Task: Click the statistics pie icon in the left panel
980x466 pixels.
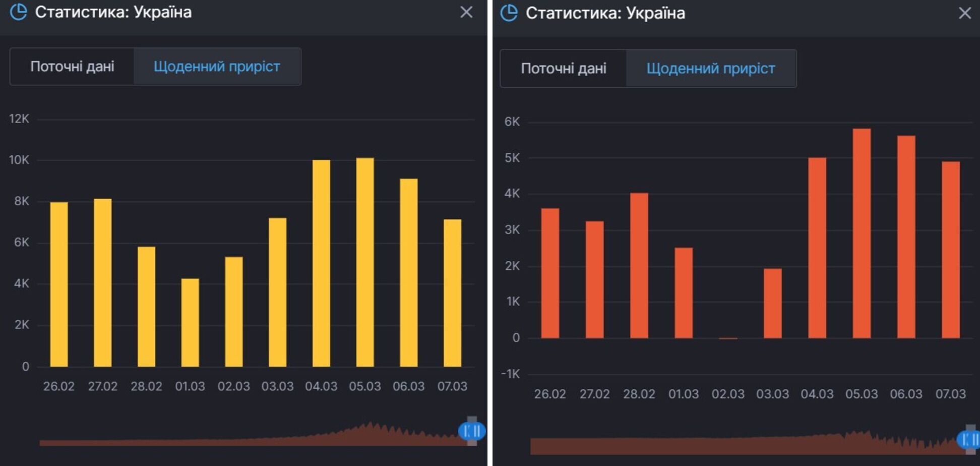Action: click(x=19, y=11)
